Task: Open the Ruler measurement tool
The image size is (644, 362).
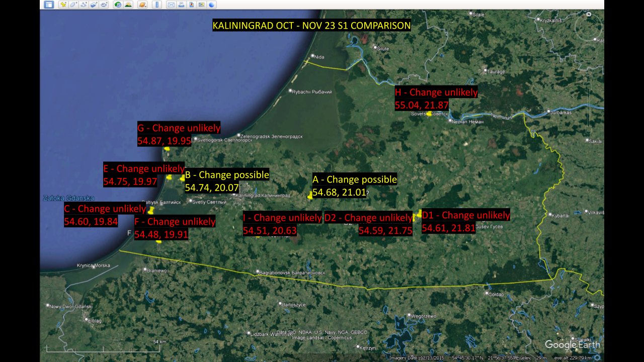Action: (x=157, y=5)
